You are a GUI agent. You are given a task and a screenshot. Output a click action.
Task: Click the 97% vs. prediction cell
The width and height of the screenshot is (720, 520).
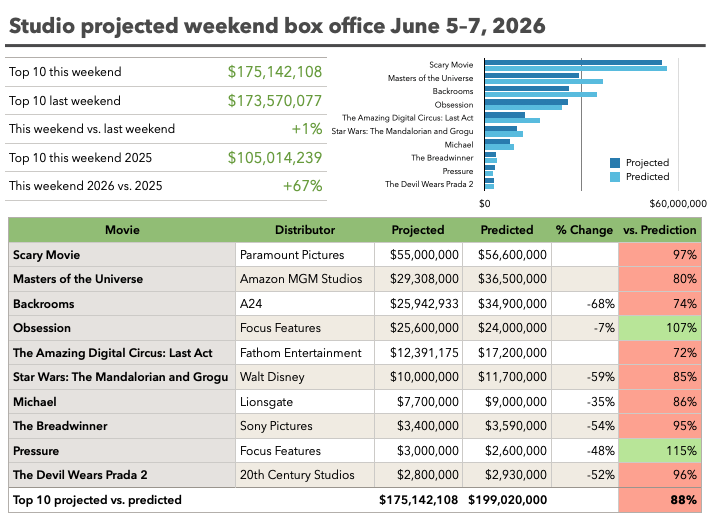point(659,255)
